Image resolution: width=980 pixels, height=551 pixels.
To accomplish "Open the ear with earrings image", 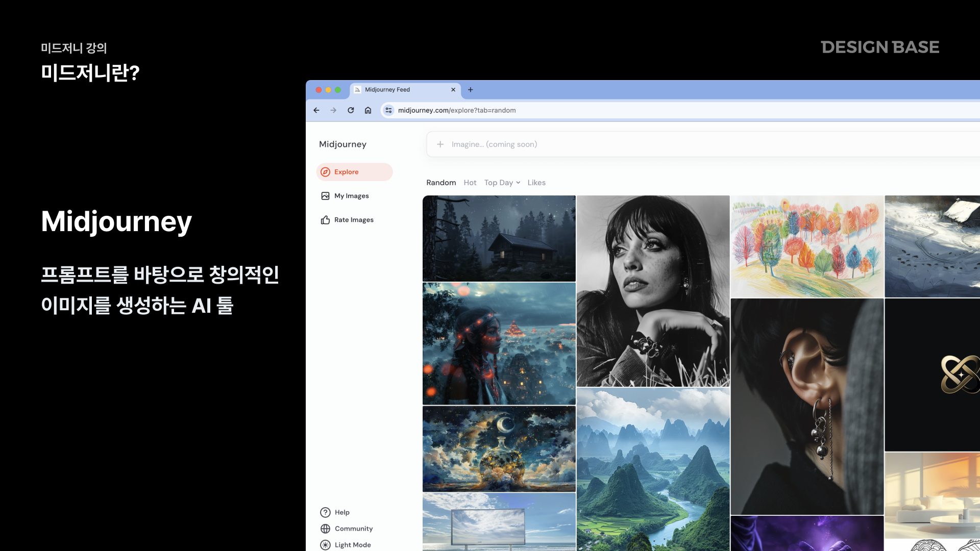I will tap(807, 407).
